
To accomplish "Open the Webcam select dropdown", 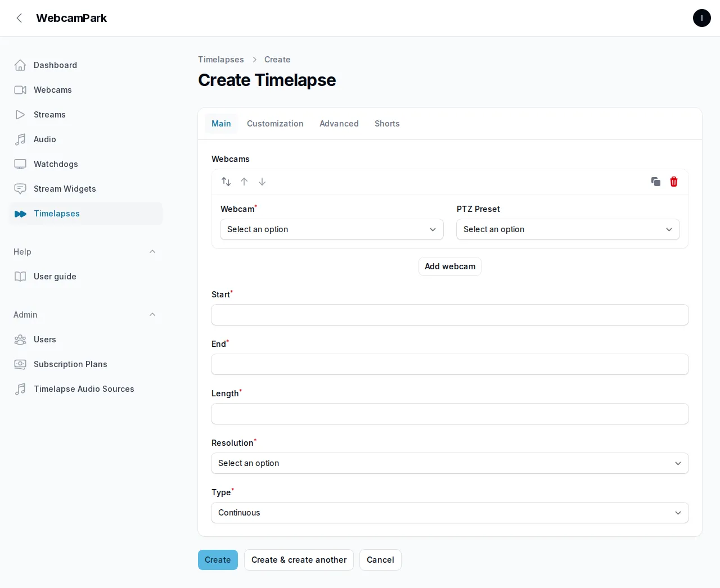I will click(332, 229).
